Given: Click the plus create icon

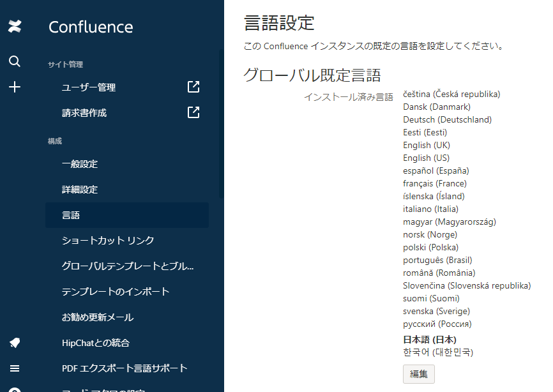Looking at the screenshot, I should pos(15,87).
